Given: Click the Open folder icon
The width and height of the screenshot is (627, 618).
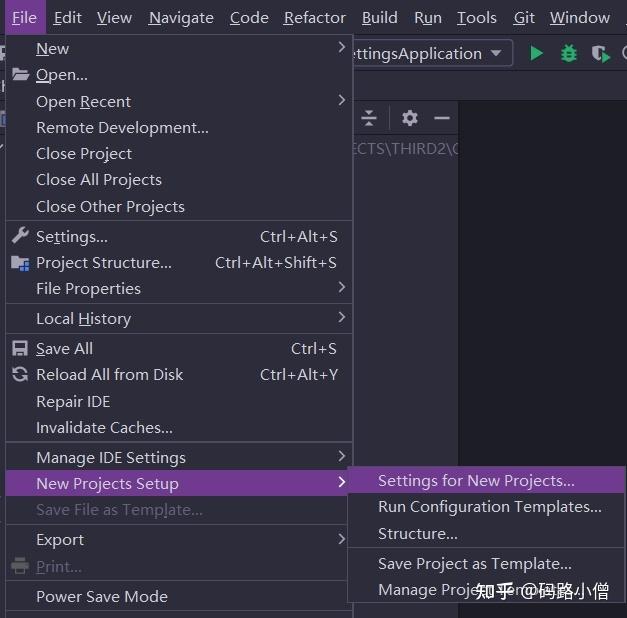Looking at the screenshot, I should (20, 74).
